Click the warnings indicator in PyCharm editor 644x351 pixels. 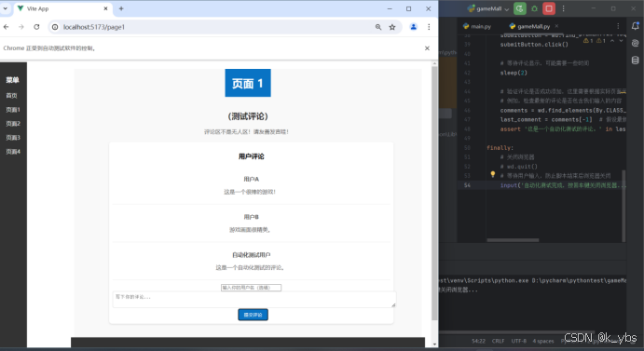pyautogui.click(x=595, y=41)
